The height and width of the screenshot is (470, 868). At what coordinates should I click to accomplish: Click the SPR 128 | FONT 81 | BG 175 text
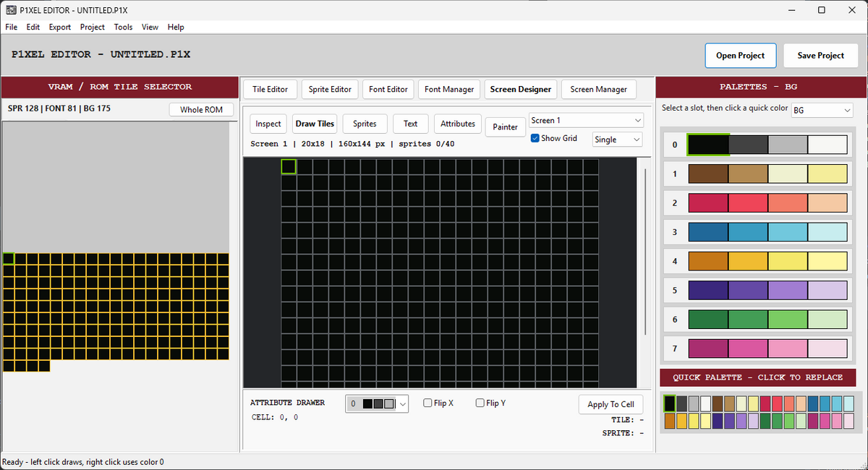pos(59,109)
